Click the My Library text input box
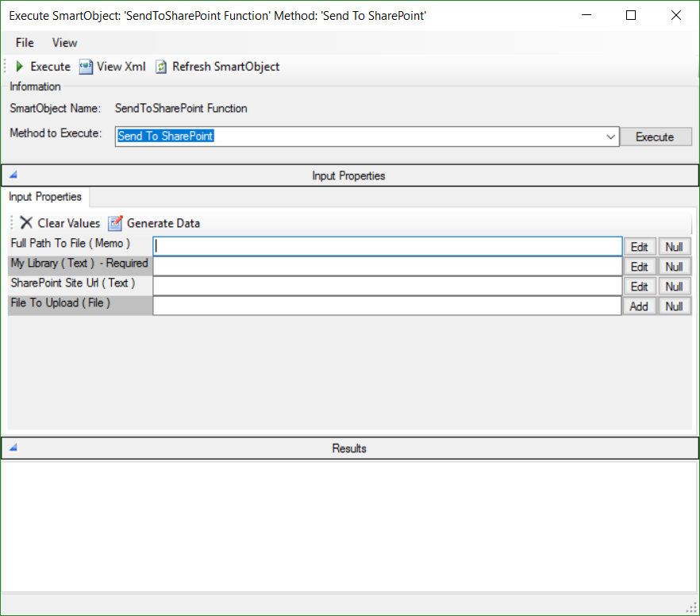The height and width of the screenshot is (616, 700). pyautogui.click(x=387, y=266)
